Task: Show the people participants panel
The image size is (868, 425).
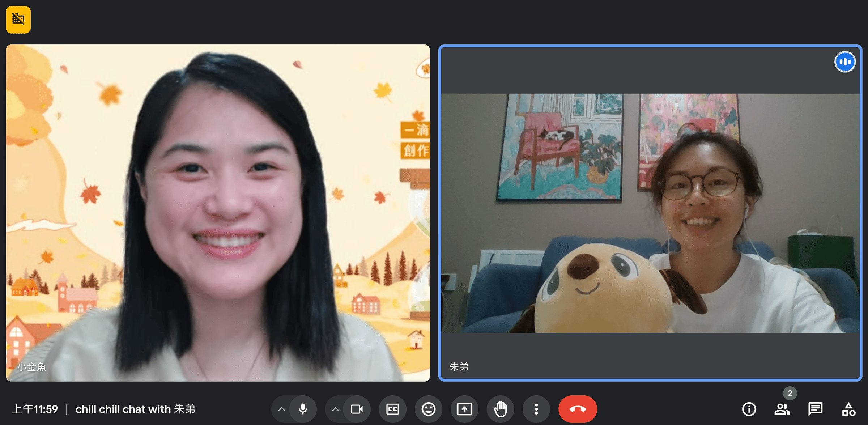Action: pyautogui.click(x=782, y=409)
